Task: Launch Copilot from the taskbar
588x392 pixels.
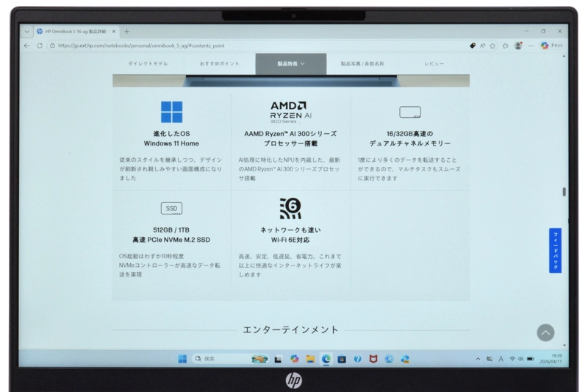Action: pos(295,359)
